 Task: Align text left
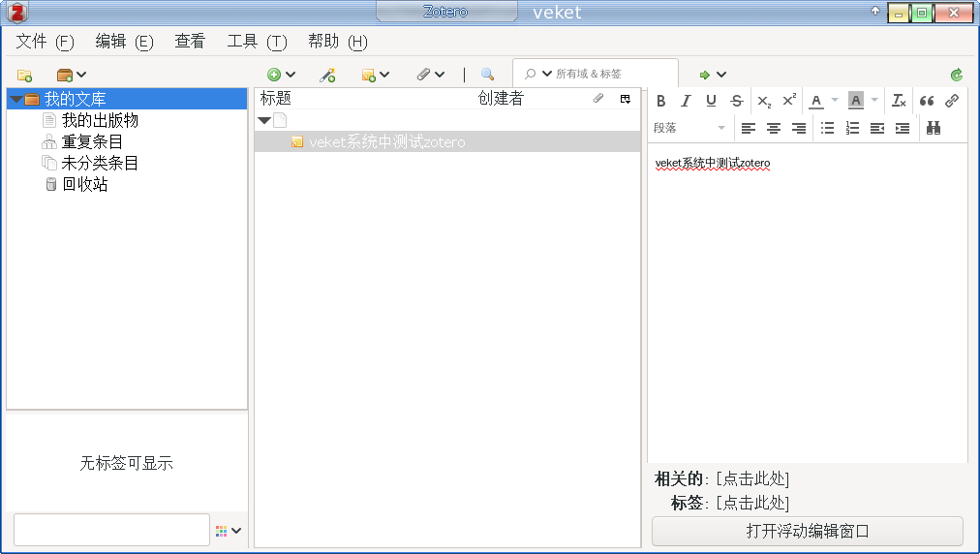pyautogui.click(x=749, y=128)
